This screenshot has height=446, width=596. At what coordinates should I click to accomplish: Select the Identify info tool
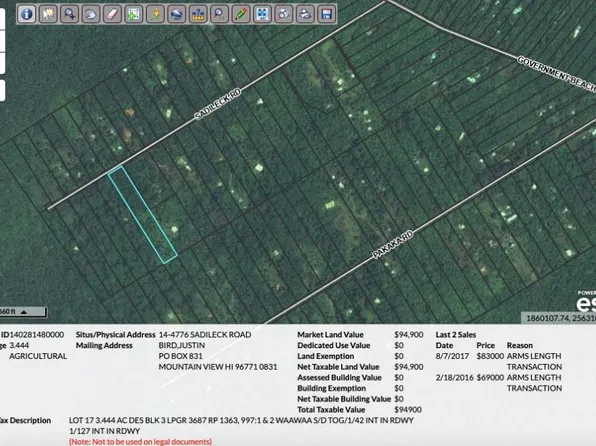point(27,14)
